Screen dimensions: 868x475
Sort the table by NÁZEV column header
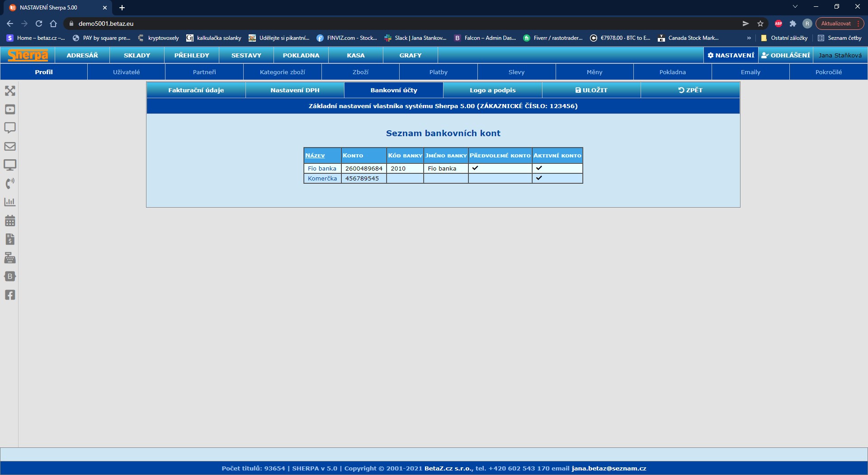click(315, 156)
